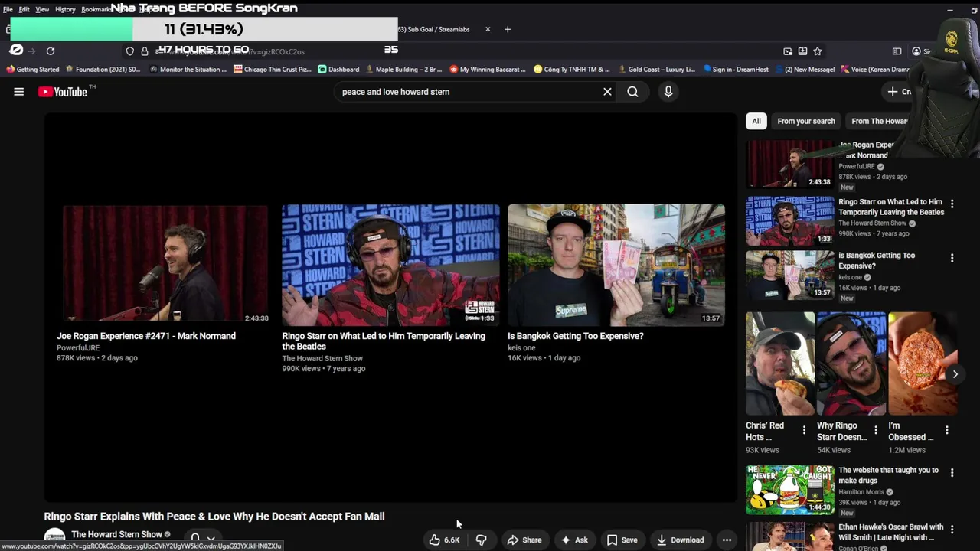
Task: Clear the search box with the X
Action: coord(607,92)
